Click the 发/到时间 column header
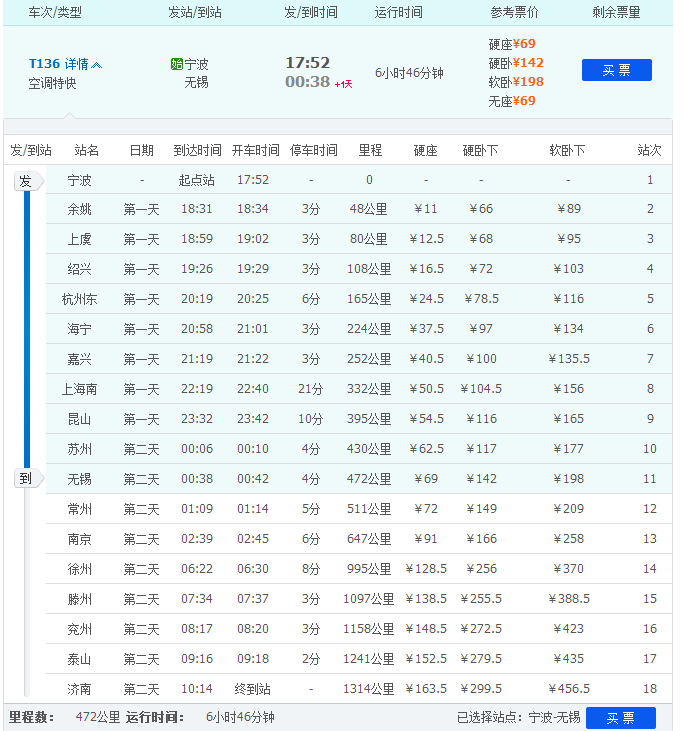Screen dimensions: 683x731 click(310, 13)
